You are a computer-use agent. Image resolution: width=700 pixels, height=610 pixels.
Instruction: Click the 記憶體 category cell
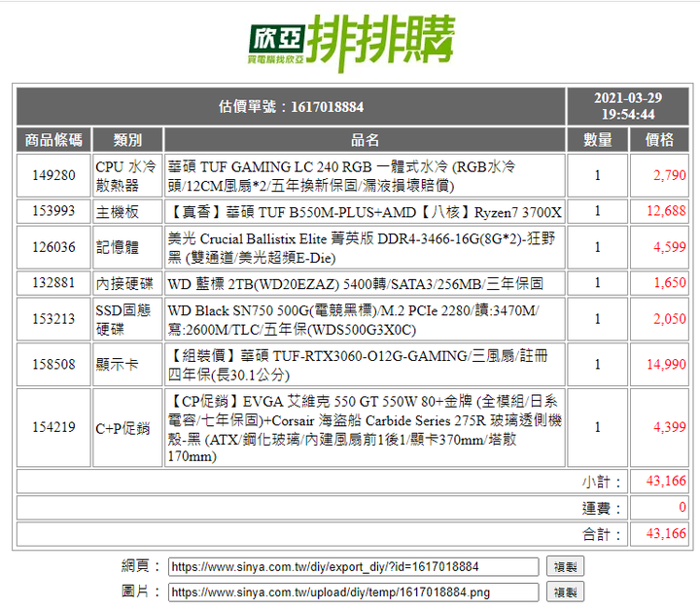click(x=127, y=247)
